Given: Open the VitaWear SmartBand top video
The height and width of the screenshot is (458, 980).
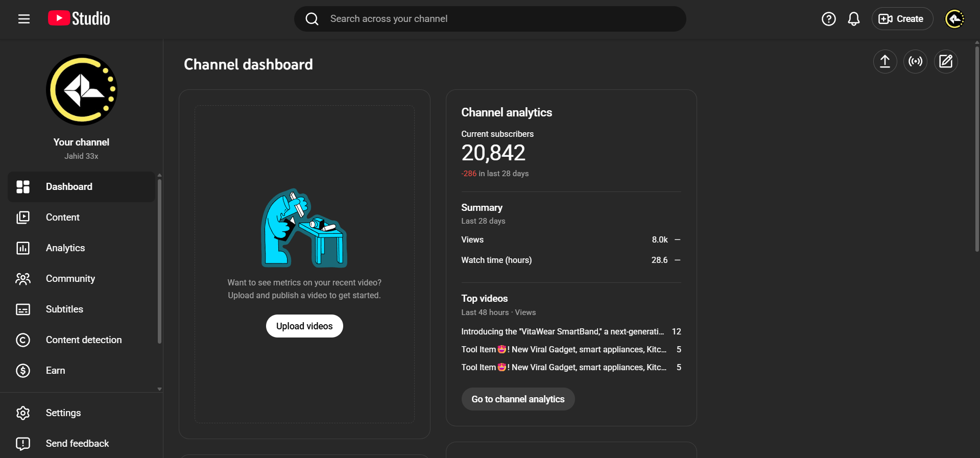Looking at the screenshot, I should tap(562, 332).
